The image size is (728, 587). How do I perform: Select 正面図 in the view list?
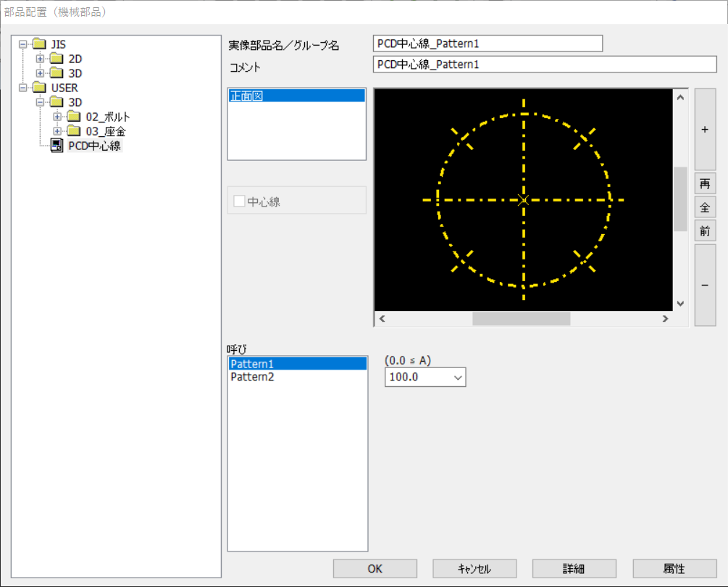[297, 96]
